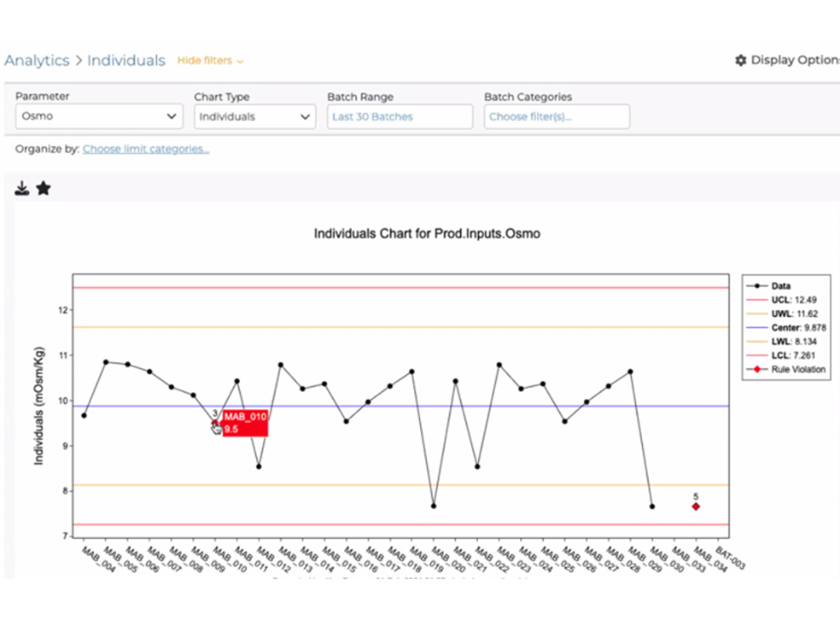
Task: Select the MAB_005 data point
Action: tap(106, 362)
